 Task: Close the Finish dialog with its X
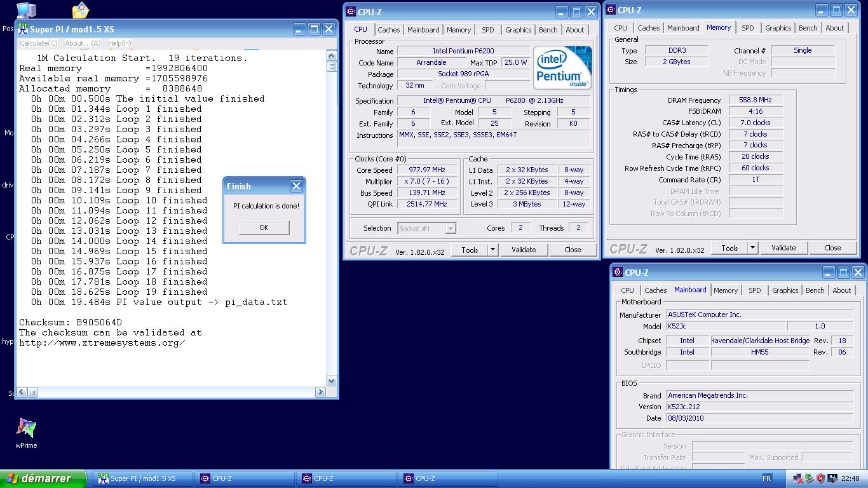tap(296, 186)
